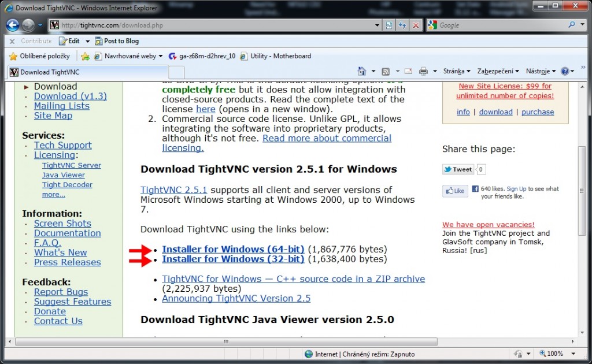The width and height of the screenshot is (592, 364).
Task: Open the F.A.Q. link
Action: click(x=47, y=243)
